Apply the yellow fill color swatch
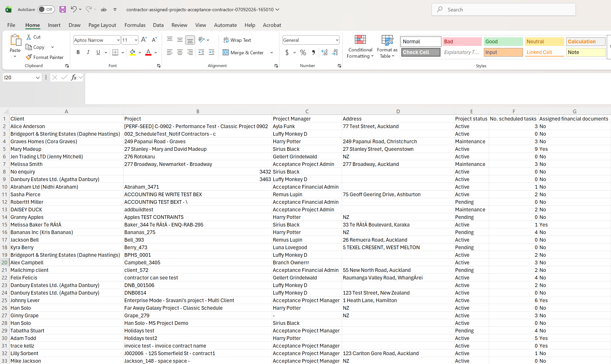 [133, 52]
